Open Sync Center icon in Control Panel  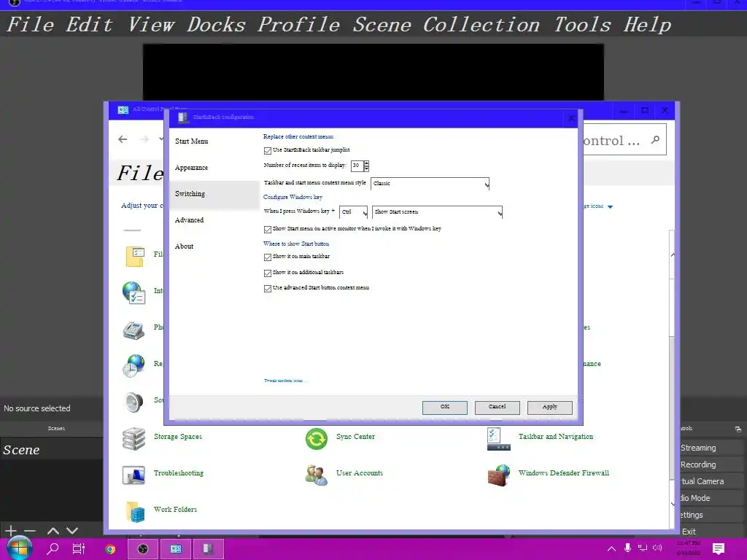pyautogui.click(x=317, y=438)
